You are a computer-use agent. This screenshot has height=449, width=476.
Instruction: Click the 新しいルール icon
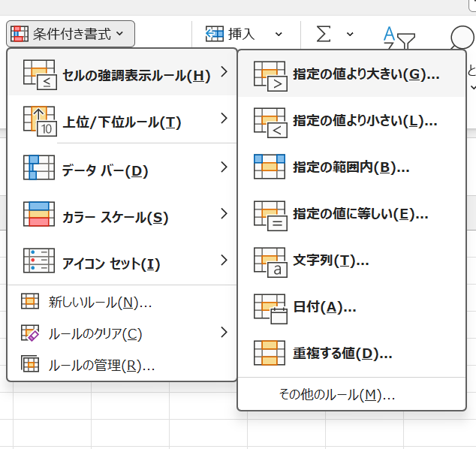point(31,303)
